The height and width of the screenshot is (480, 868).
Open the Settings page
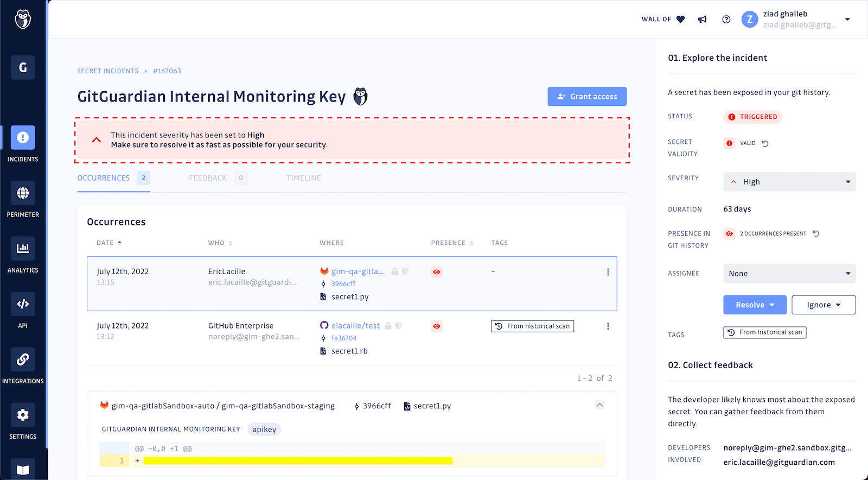pos(23,421)
